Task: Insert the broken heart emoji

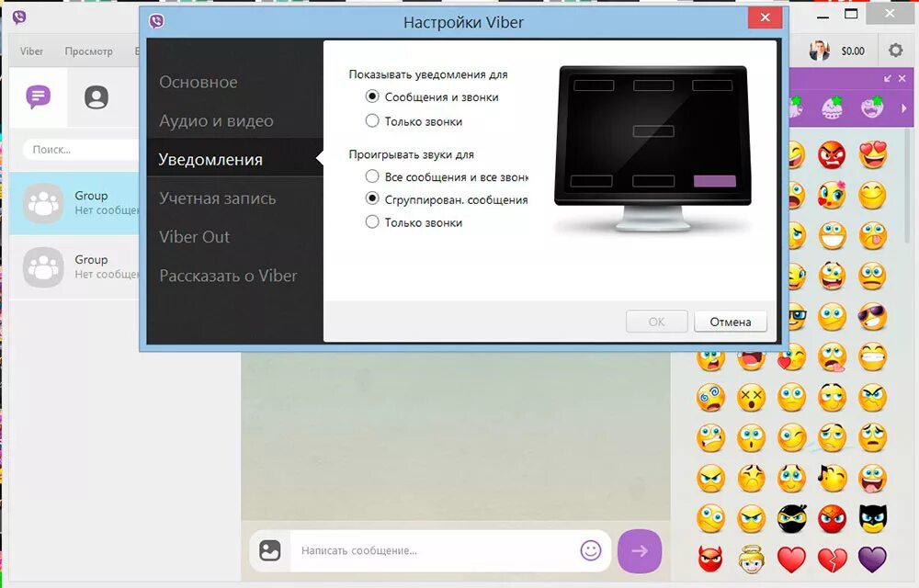Action: (x=832, y=560)
